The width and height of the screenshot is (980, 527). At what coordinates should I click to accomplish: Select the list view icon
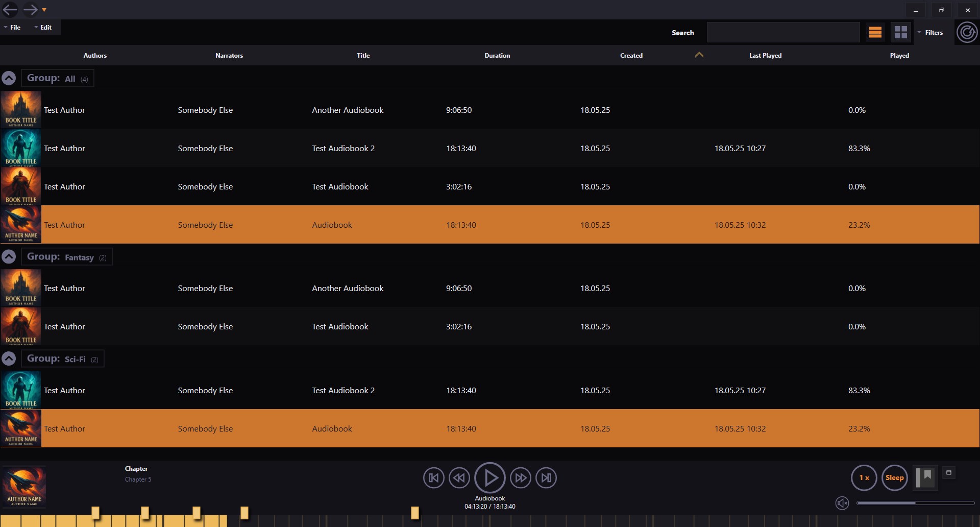pos(875,32)
